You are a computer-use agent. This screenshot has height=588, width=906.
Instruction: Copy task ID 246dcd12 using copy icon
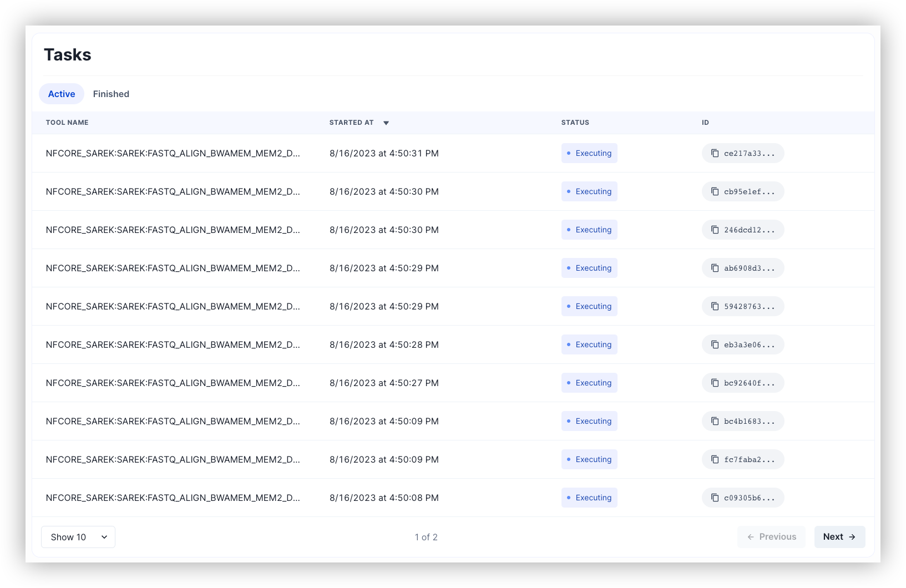[x=715, y=230]
